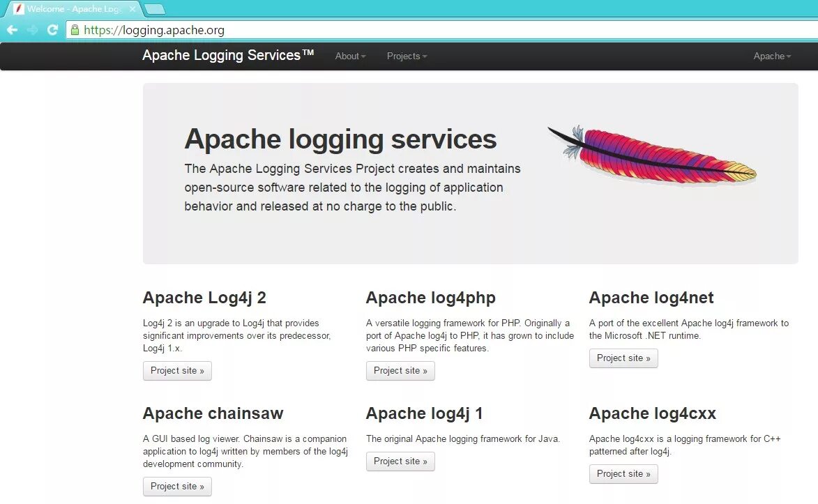Screen dimensions: 818x504
Task: Click 'Log4j 2 is an upgrade' description
Action: 237,335
